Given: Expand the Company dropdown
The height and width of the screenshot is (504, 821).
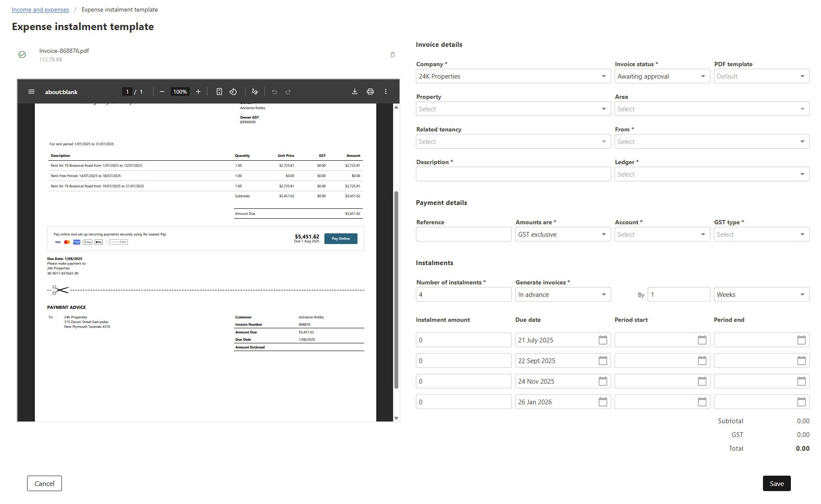Looking at the screenshot, I should click(513, 76).
